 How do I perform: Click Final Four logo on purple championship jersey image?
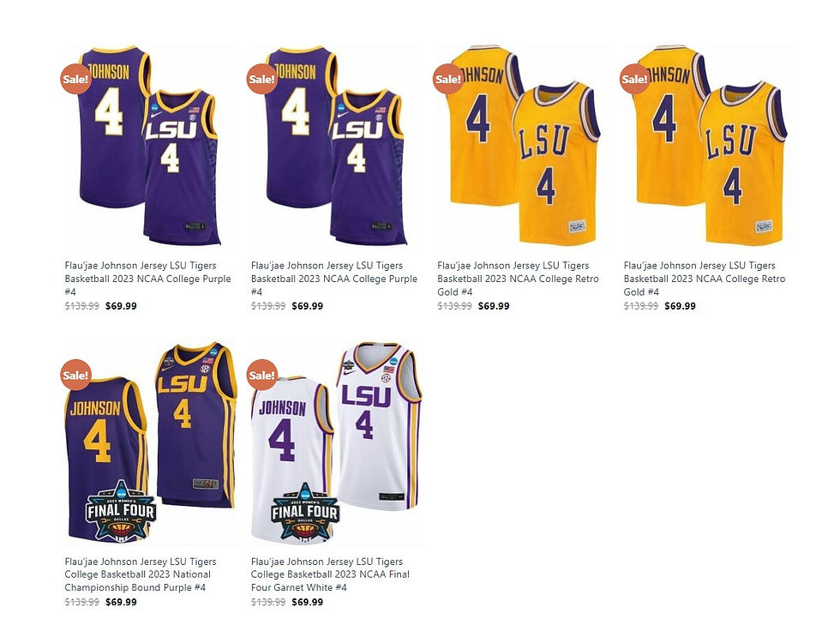pos(121,511)
